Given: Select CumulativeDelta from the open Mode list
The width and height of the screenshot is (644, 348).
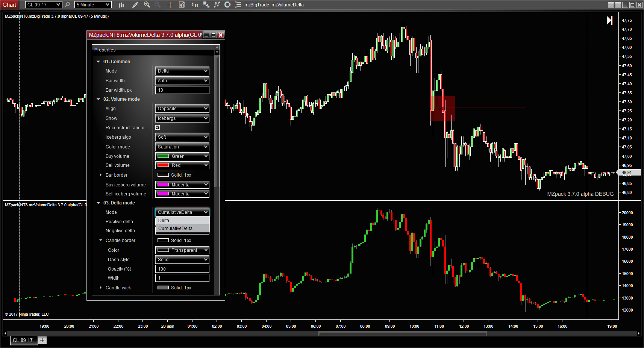Looking at the screenshot, I should click(182, 228).
